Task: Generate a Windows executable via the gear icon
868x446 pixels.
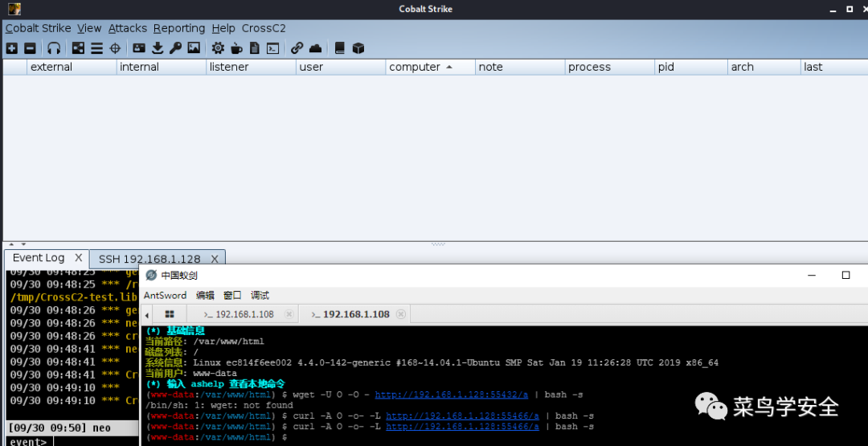Action: pyautogui.click(x=218, y=48)
